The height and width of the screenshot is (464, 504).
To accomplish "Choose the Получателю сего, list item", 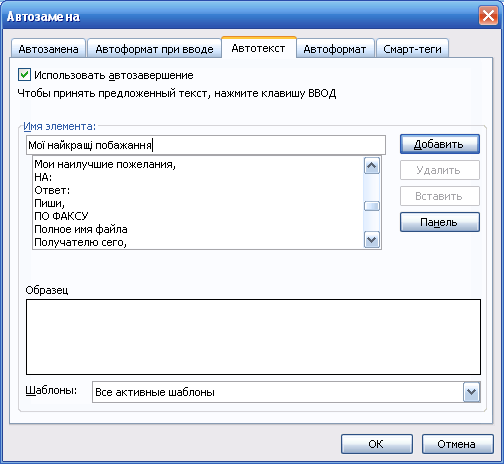I will click(x=81, y=242).
